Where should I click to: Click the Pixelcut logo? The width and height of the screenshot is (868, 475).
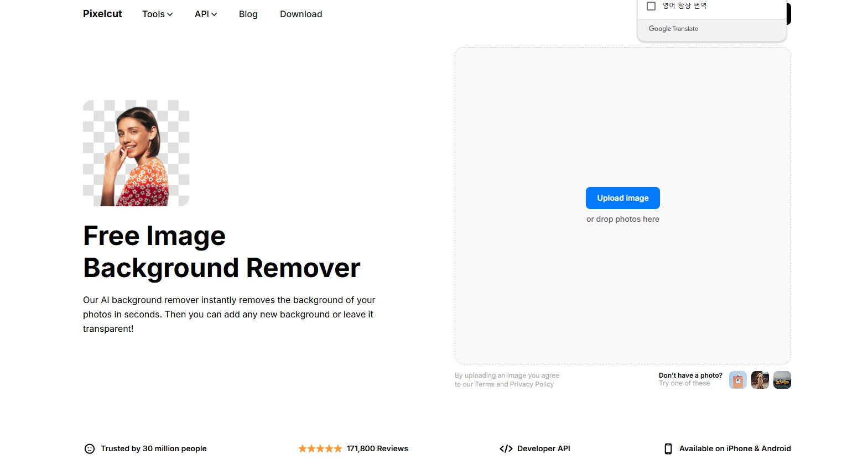tap(102, 14)
